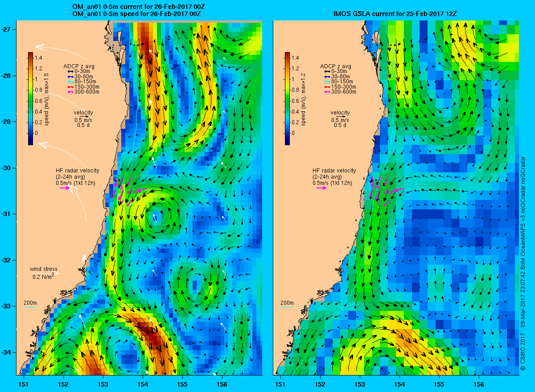Click the 'ADCP z avg' heading in the left panel

(x=79, y=66)
